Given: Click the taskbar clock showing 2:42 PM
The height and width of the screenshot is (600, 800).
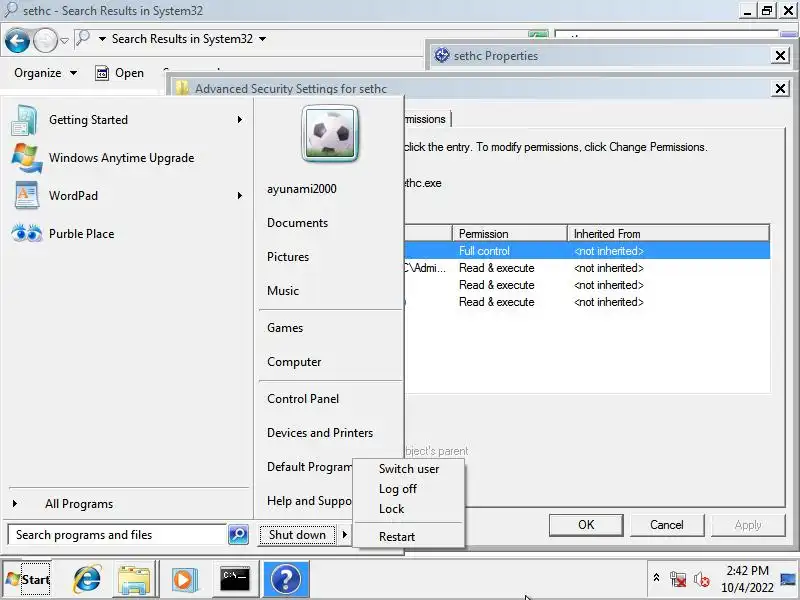Looking at the screenshot, I should click(747, 579).
